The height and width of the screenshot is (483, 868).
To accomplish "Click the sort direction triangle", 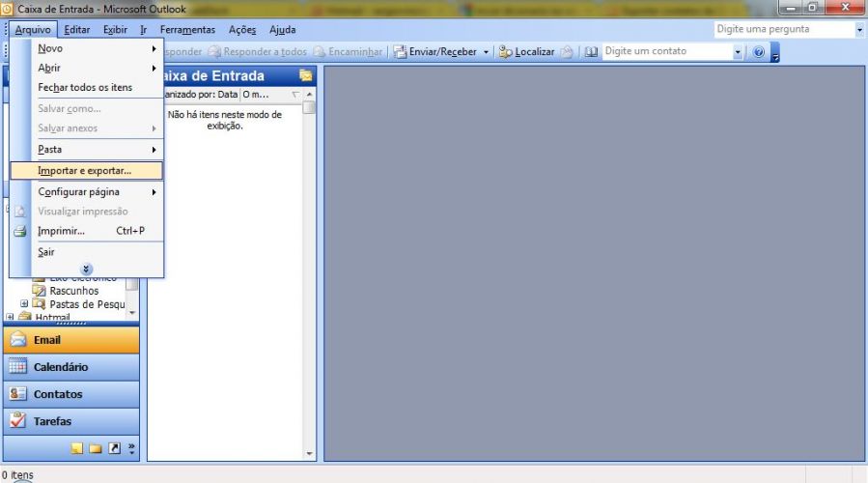I will pos(295,95).
